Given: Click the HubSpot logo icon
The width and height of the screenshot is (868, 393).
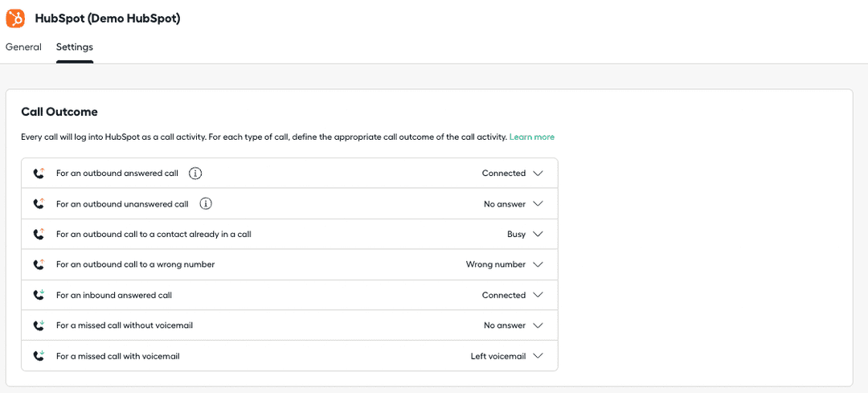Looking at the screenshot, I should coord(15,18).
